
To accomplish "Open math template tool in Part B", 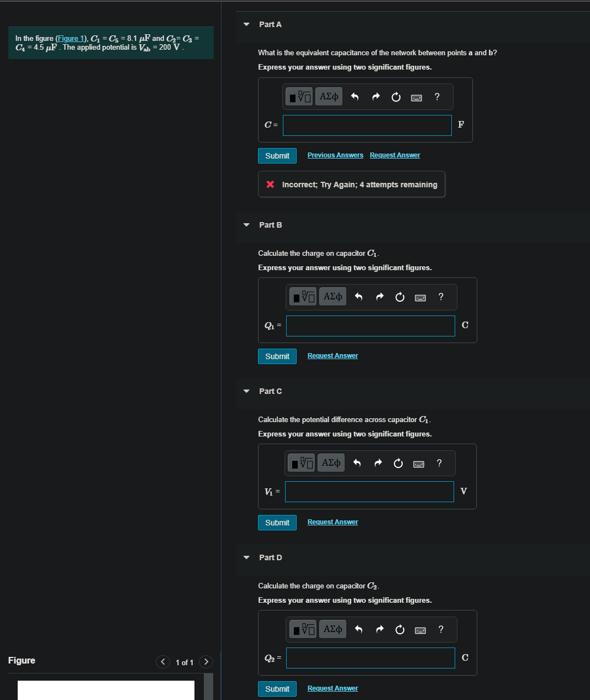I will tap(304, 297).
